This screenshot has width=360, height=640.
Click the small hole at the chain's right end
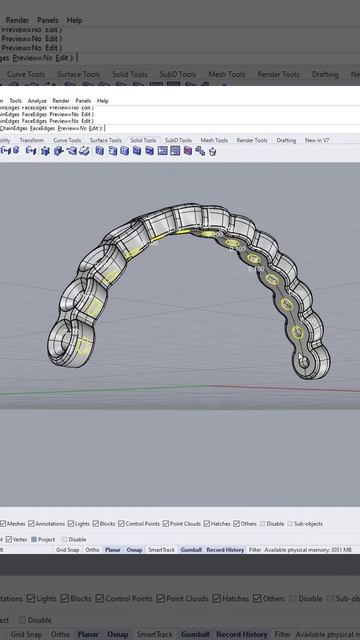(x=304, y=362)
